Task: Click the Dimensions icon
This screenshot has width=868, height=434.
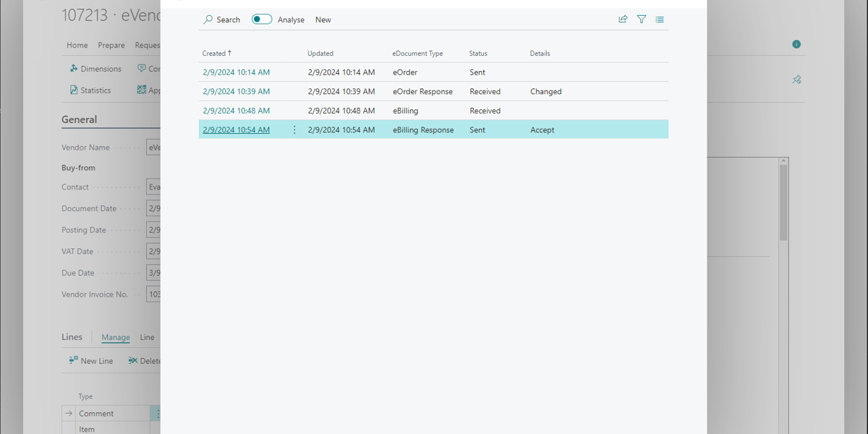Action: [74, 69]
